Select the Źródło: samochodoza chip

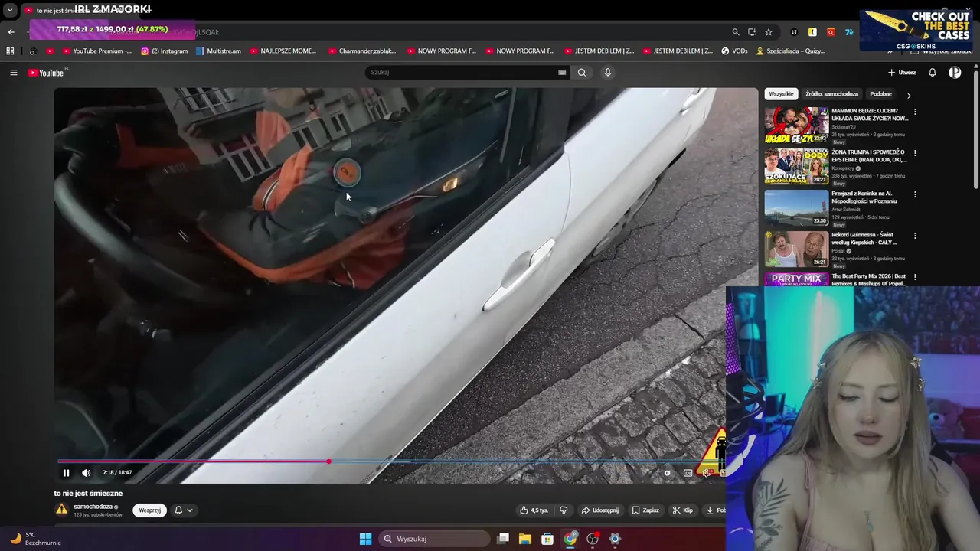click(831, 94)
